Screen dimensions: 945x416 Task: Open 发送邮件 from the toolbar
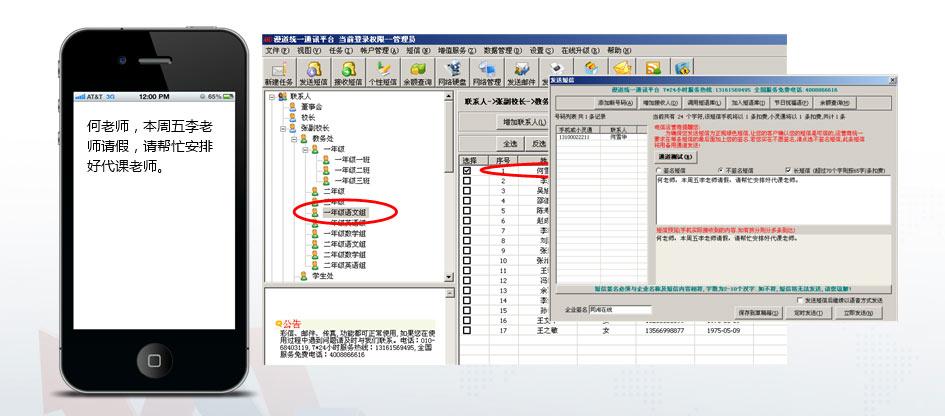(521, 71)
